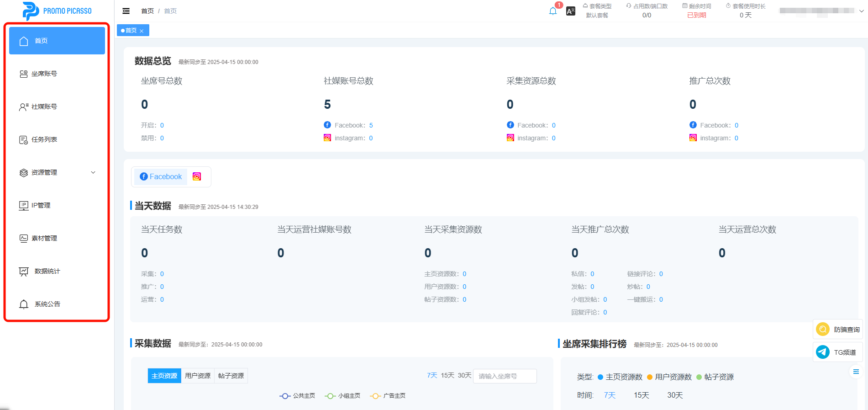The image size is (868, 410).
Task: Select 15天 range in 采集数据
Action: [447, 375]
